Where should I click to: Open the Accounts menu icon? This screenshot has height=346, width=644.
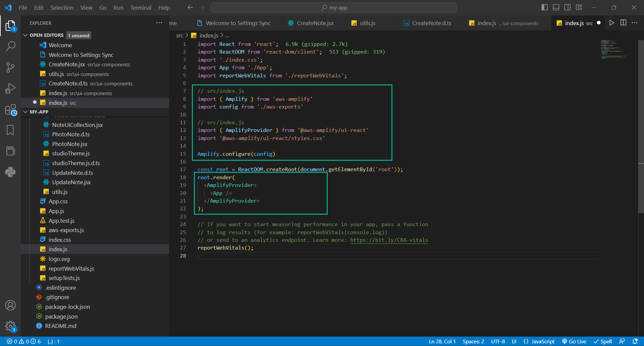[10, 305]
